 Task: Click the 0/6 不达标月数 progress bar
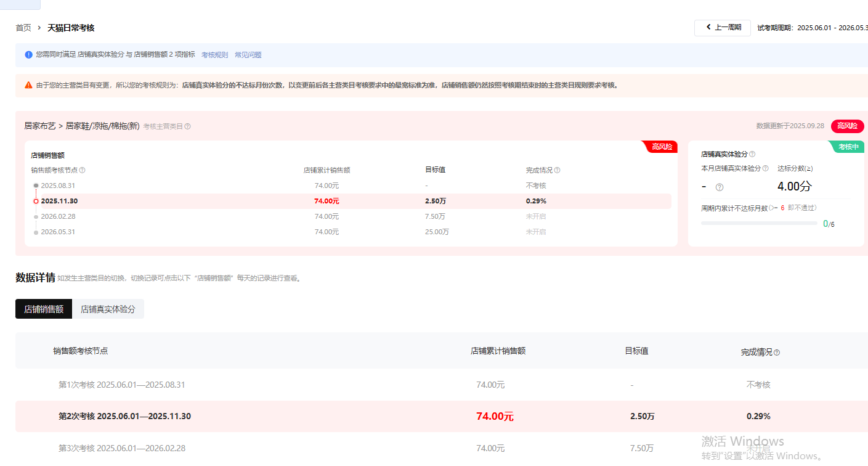point(758,223)
